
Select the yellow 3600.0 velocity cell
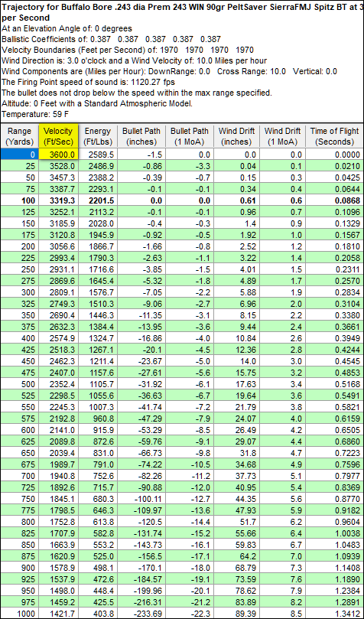[60, 155]
